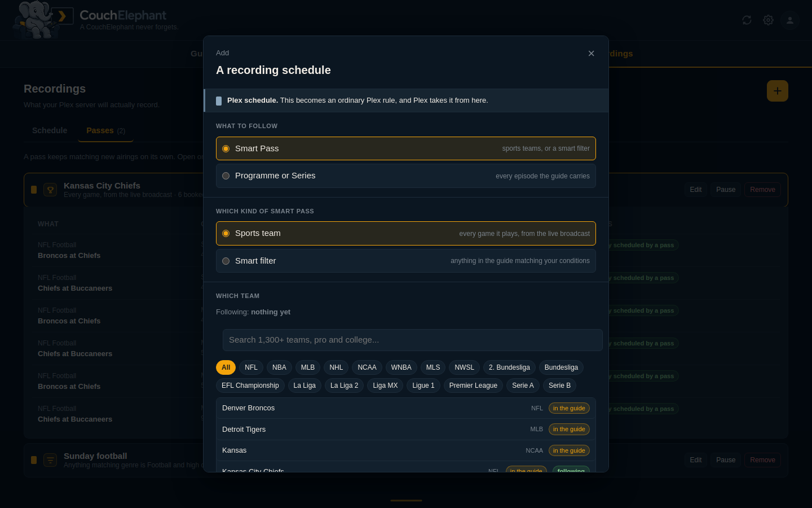Edit the Sunday football pass
The width and height of the screenshot is (812, 508).
point(696,460)
